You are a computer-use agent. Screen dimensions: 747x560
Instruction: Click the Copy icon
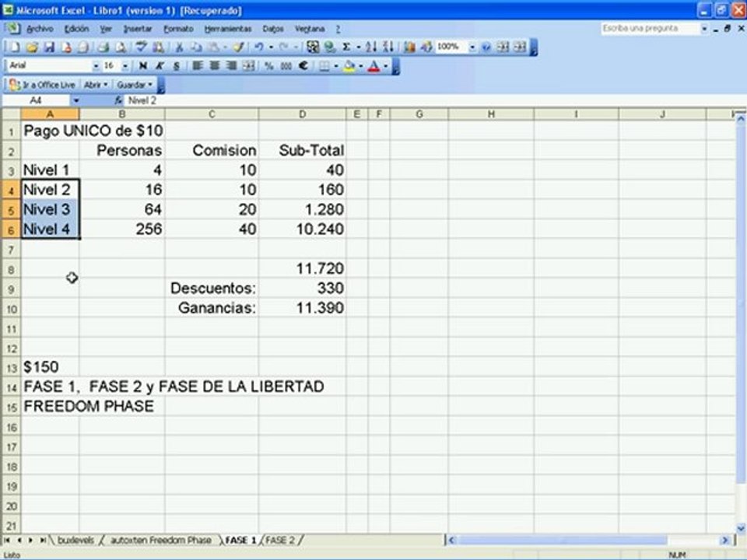[196, 47]
